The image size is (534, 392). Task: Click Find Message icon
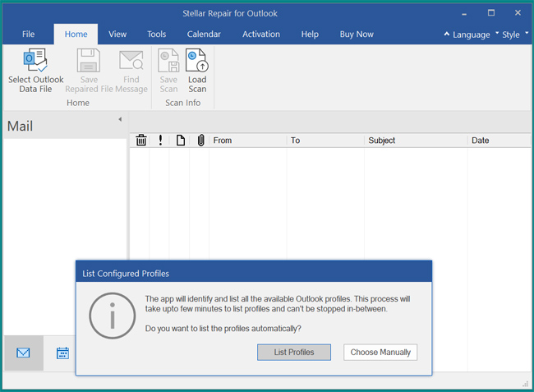pyautogui.click(x=131, y=60)
